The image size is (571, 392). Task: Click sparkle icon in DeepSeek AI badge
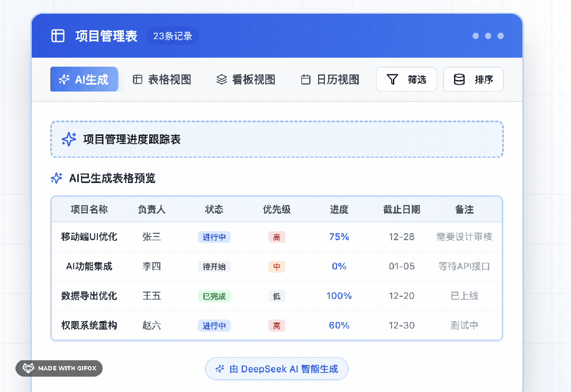click(220, 369)
